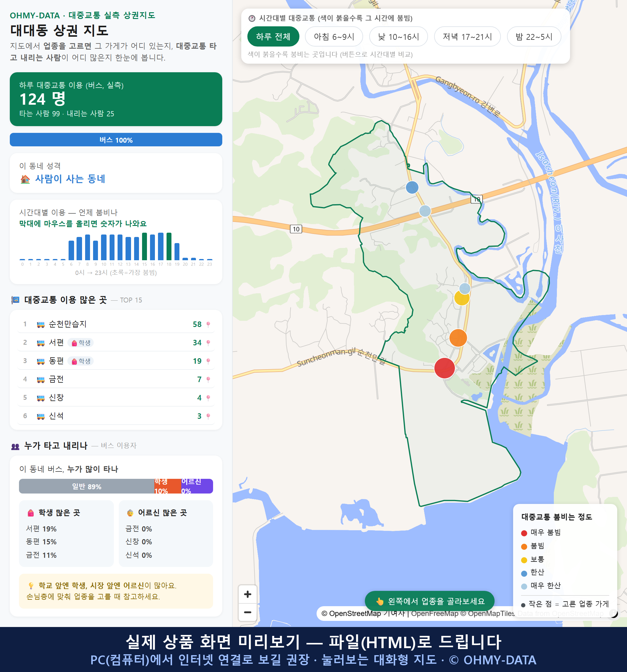627x672 pixels.
Task: Select 신석 row showing 3
Action: (x=116, y=416)
